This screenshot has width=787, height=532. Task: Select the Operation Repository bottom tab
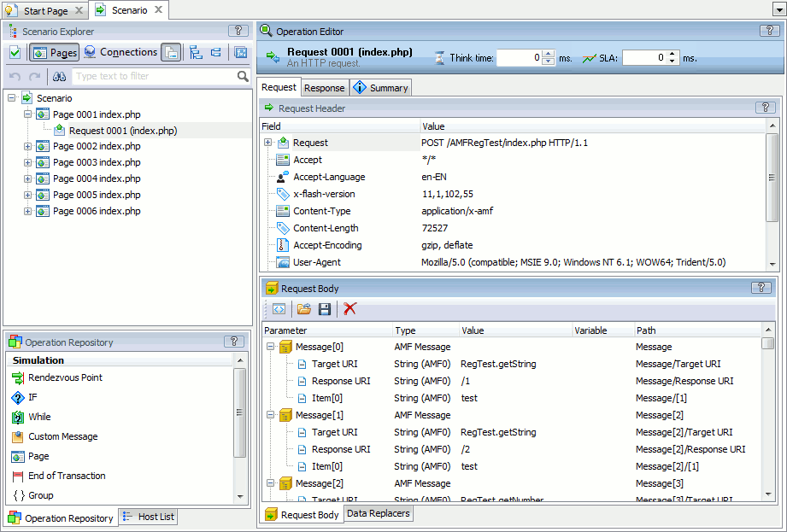pyautogui.click(x=62, y=518)
